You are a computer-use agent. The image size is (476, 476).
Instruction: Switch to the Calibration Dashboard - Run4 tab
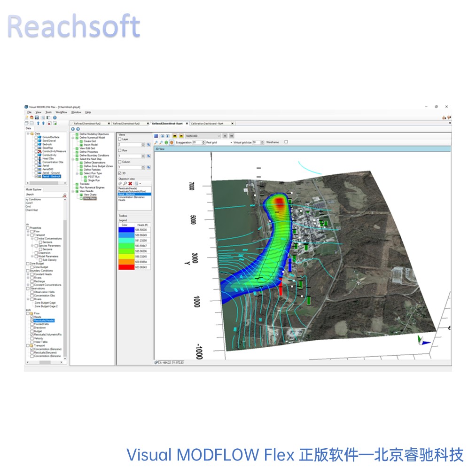point(207,124)
